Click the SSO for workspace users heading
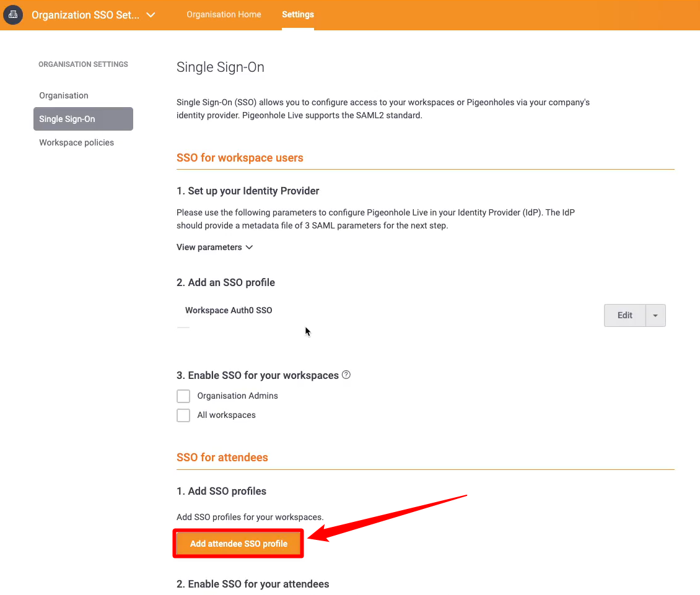The height and width of the screenshot is (595, 700). pos(240,157)
